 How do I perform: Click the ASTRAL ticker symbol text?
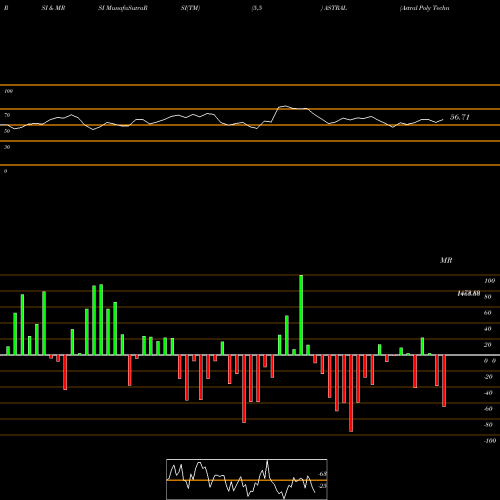click(335, 8)
